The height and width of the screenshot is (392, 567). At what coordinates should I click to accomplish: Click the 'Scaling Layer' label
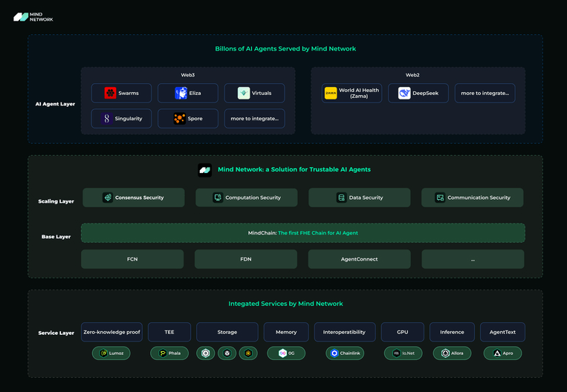point(56,201)
